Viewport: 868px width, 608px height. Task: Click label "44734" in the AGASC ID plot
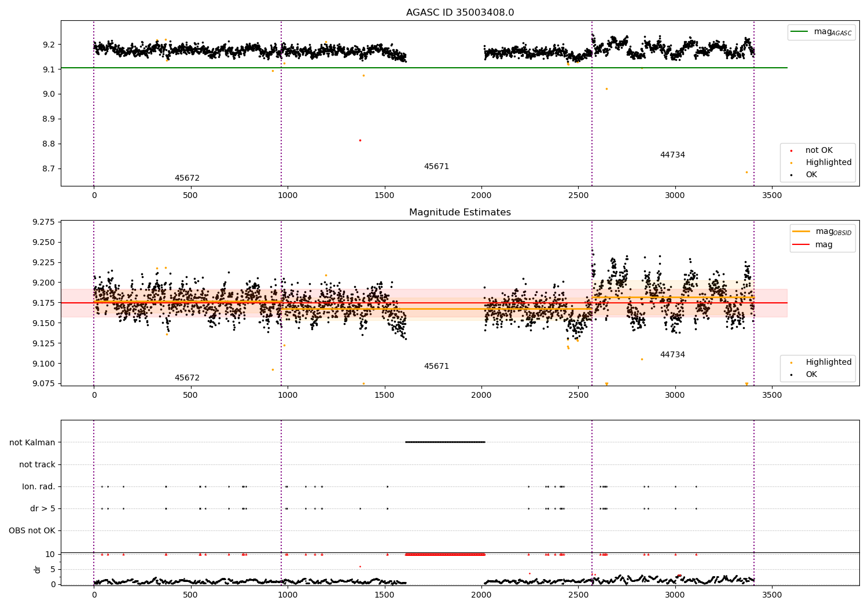[672, 155]
